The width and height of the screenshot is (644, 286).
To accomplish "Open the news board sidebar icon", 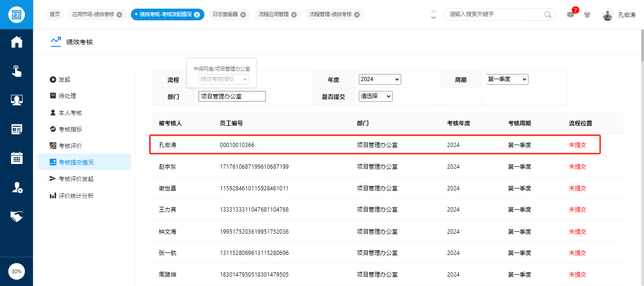I will tap(17, 129).
